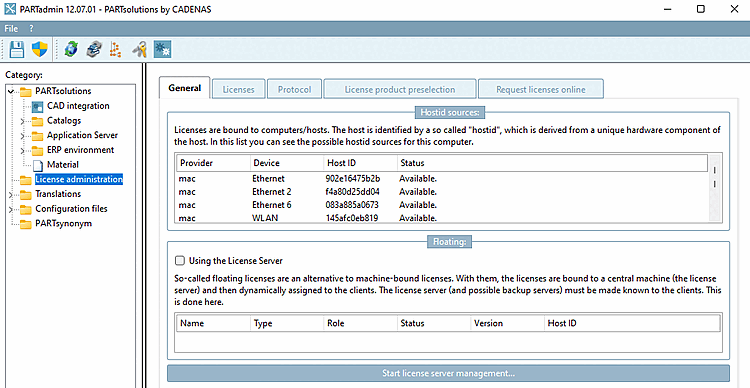Click the green refresh arrows toolbar icon

tap(71, 49)
